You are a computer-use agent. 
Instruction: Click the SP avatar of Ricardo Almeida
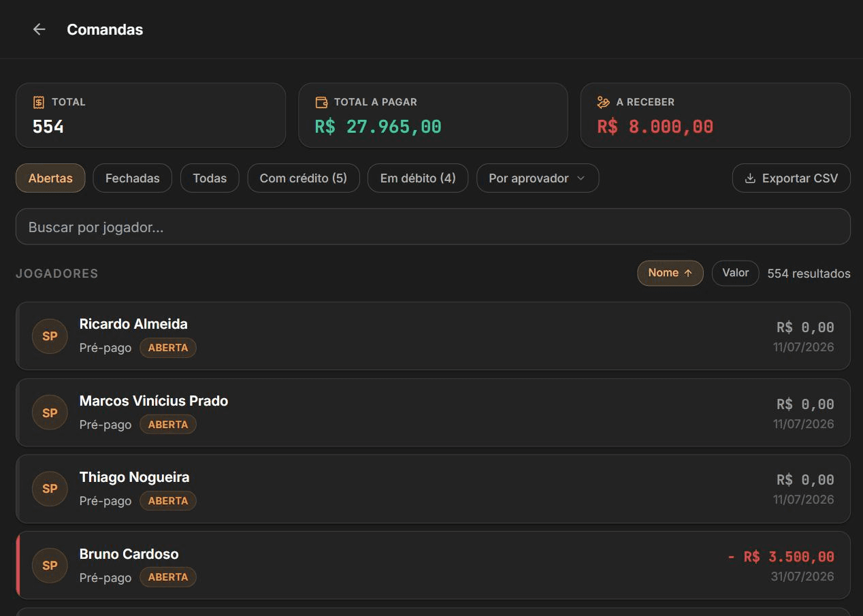pos(50,336)
